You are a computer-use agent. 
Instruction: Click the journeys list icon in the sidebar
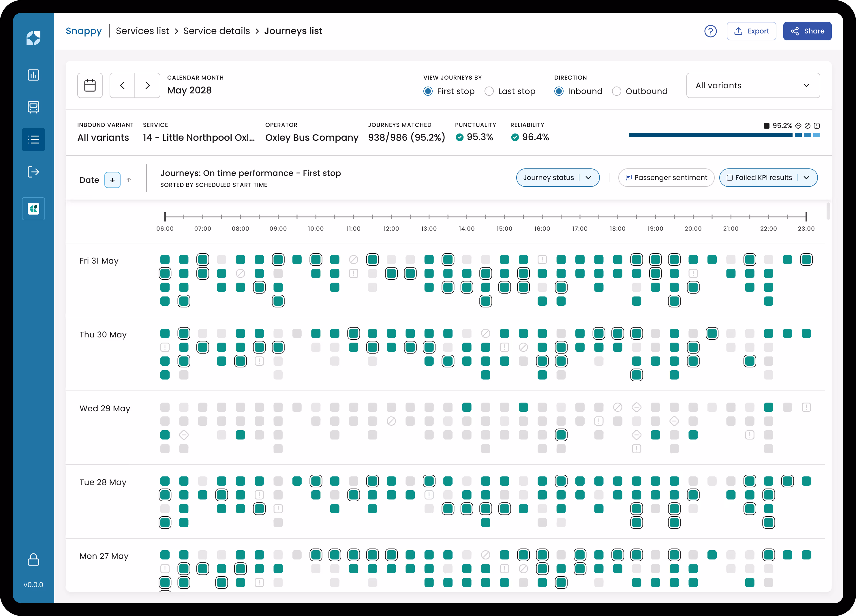(x=33, y=139)
